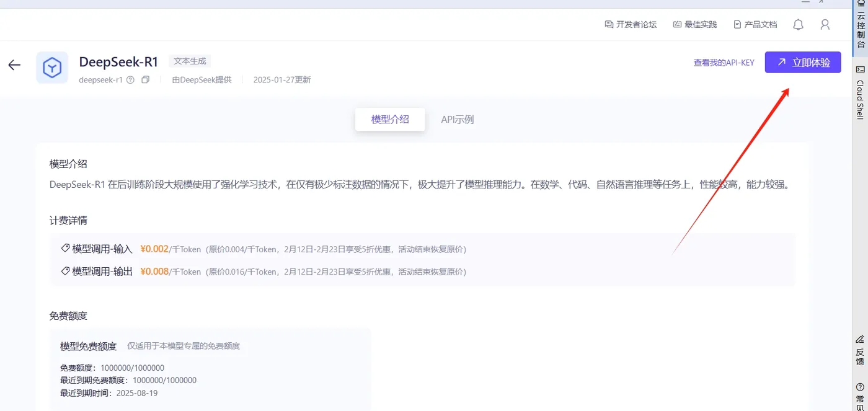Screen dimensions: 868x411
Task: Go back using the left arrow
Action: (14, 65)
